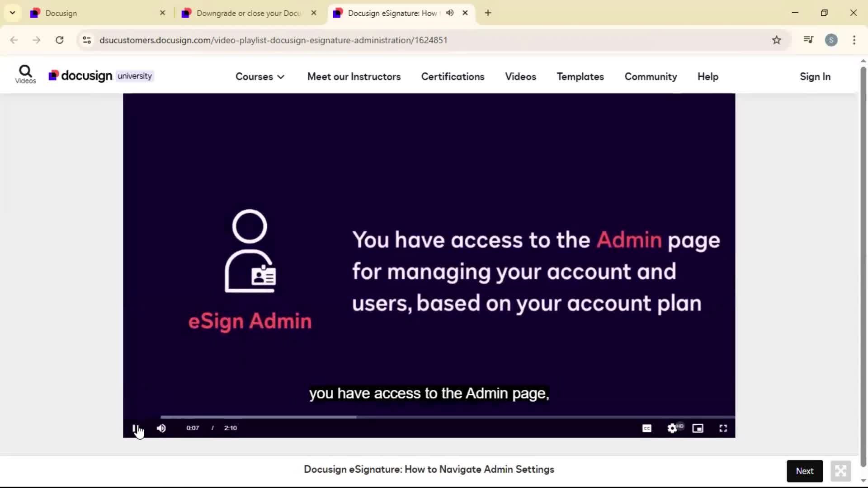Open the Templates page
Image resolution: width=868 pixels, height=488 pixels.
coord(580,77)
